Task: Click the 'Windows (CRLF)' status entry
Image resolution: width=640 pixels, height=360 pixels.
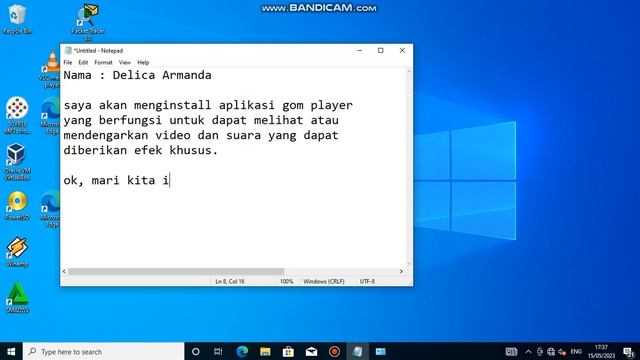Action: pyautogui.click(x=324, y=281)
